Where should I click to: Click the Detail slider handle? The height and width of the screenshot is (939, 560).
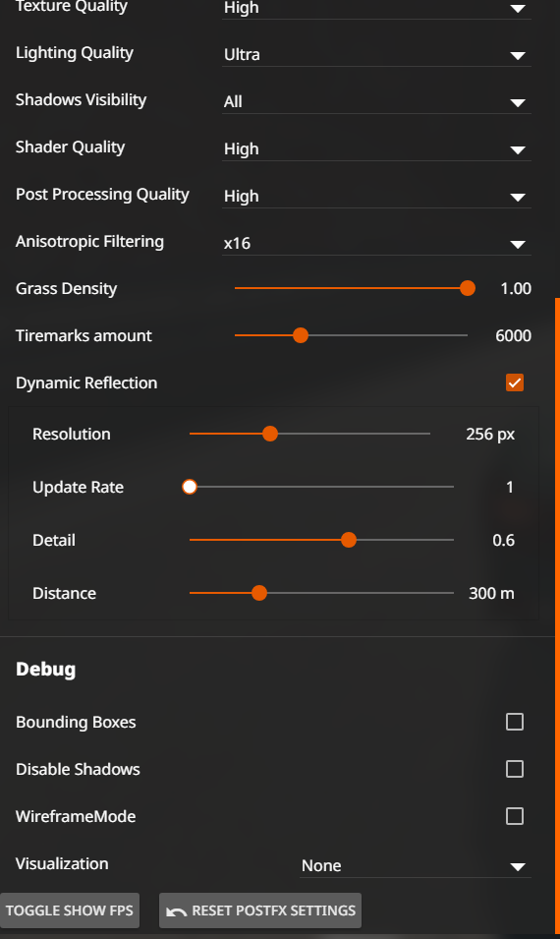pyautogui.click(x=349, y=540)
